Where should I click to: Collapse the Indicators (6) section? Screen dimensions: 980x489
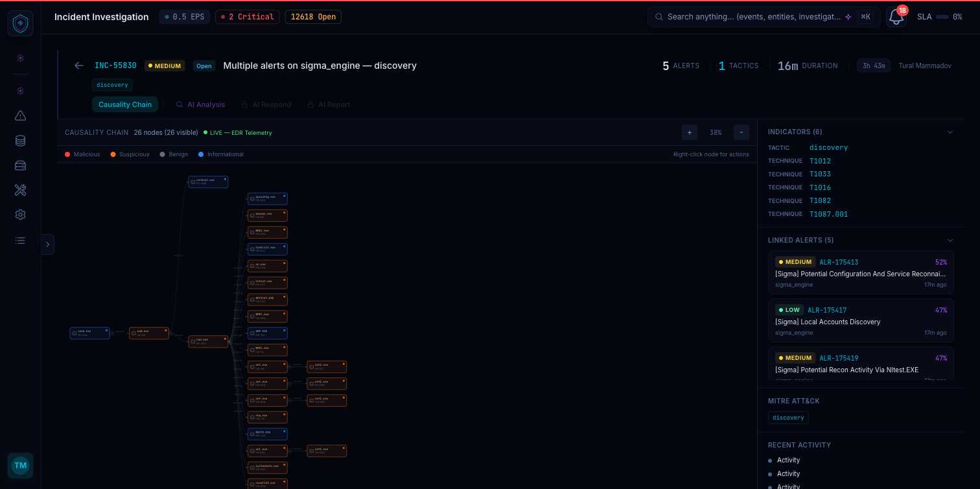tap(950, 132)
